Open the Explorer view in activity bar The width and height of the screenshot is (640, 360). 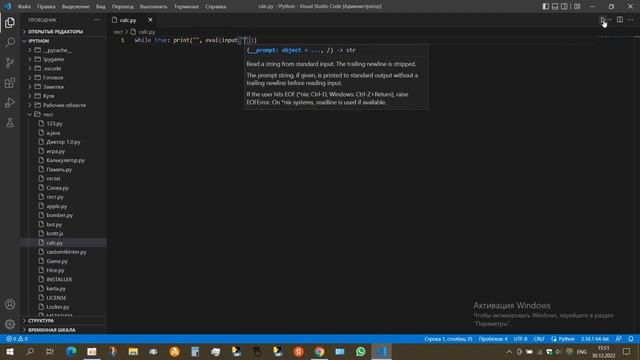[x=10, y=22]
